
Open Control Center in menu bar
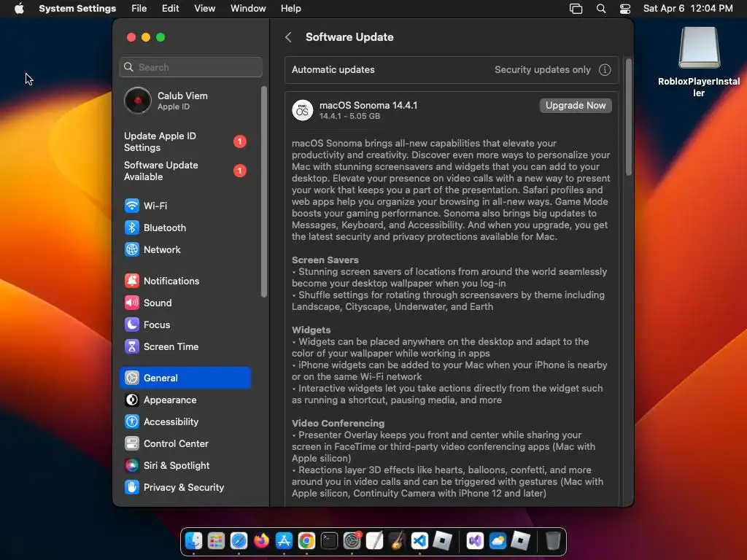point(625,9)
